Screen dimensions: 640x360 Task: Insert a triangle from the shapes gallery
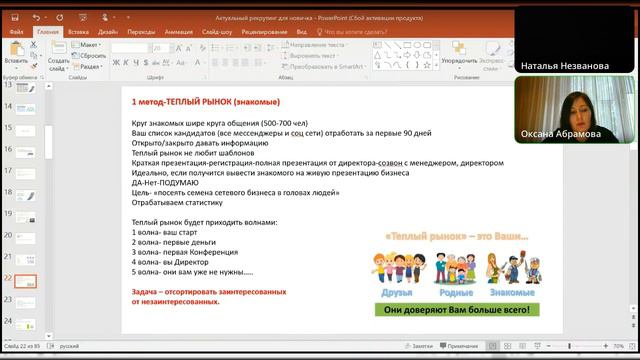[378, 55]
